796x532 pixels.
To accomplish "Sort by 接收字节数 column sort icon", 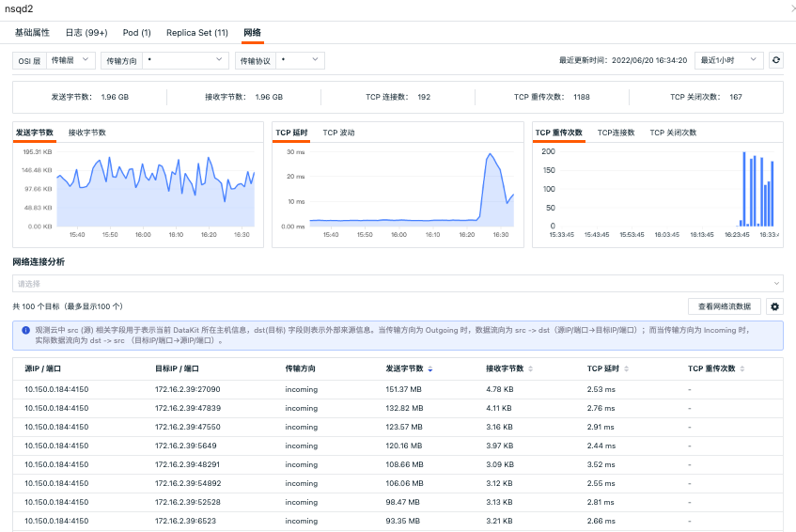I will (x=531, y=369).
